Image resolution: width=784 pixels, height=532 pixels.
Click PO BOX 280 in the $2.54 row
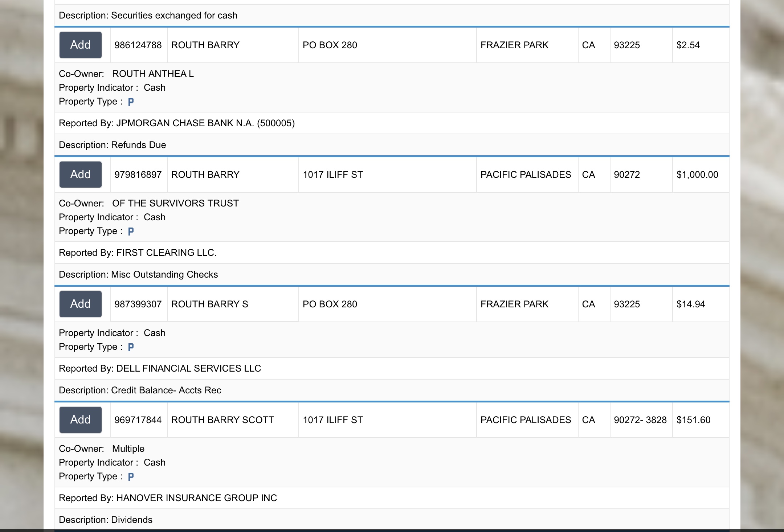(x=330, y=45)
